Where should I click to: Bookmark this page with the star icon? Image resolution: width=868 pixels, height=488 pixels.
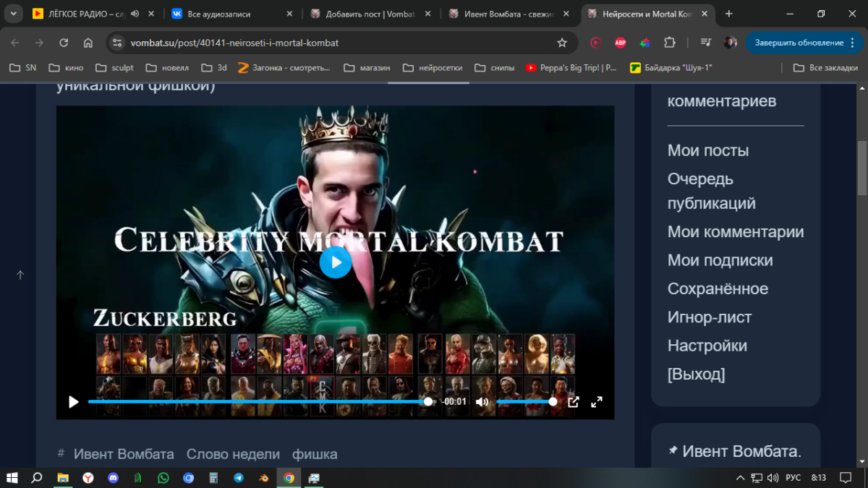point(562,43)
